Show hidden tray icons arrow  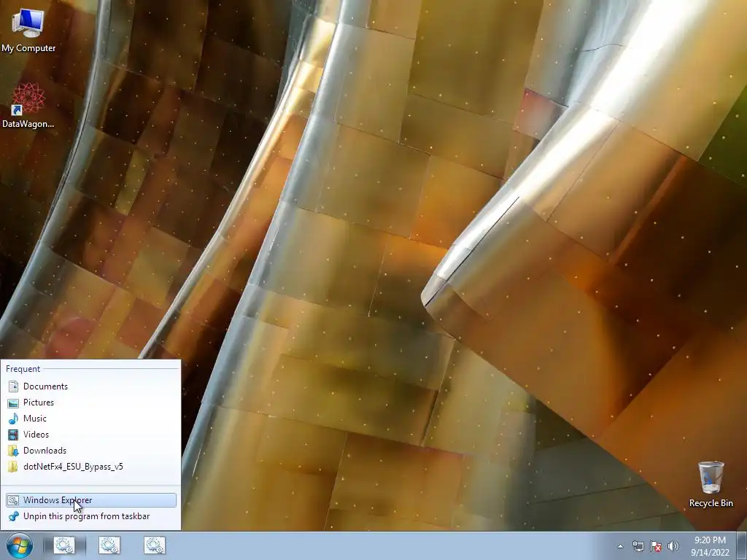620,546
